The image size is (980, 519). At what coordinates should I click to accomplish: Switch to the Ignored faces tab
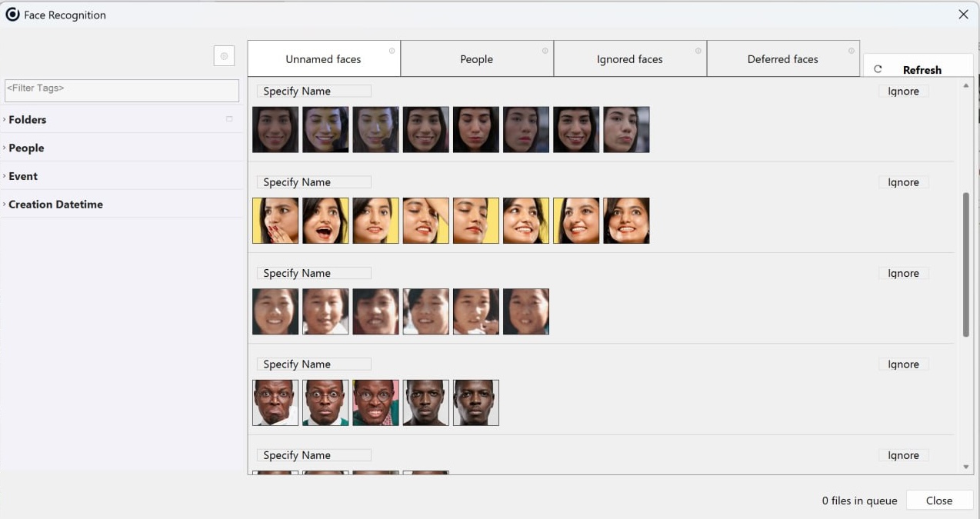pos(629,59)
